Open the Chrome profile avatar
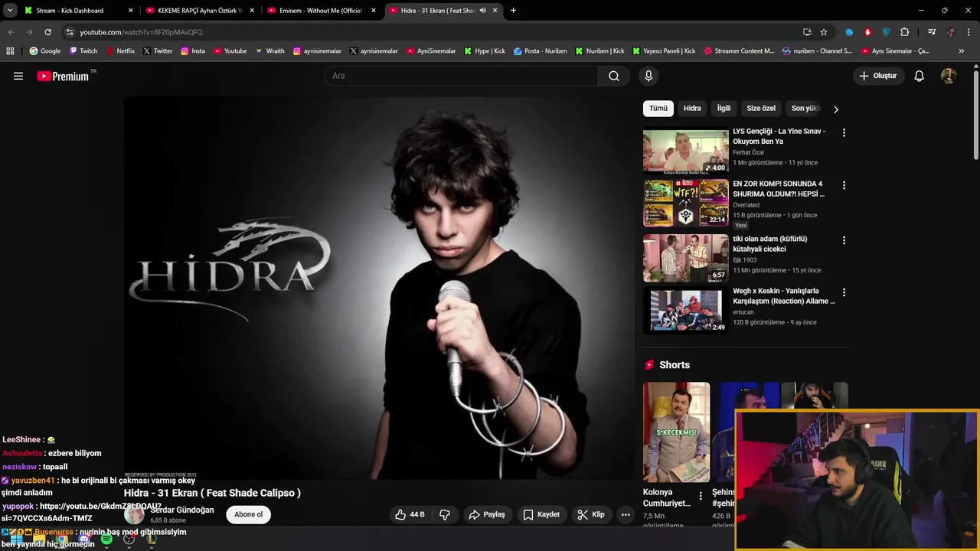 pos(951,32)
